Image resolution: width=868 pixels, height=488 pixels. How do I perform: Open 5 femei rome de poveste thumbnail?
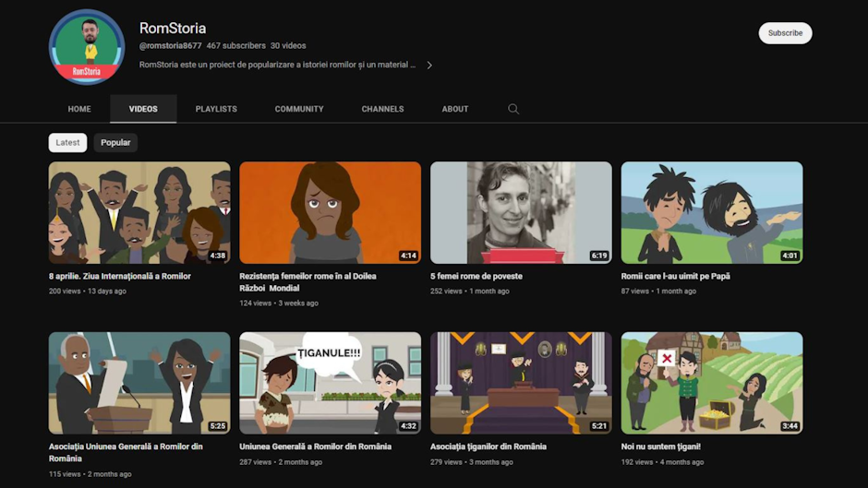click(521, 212)
